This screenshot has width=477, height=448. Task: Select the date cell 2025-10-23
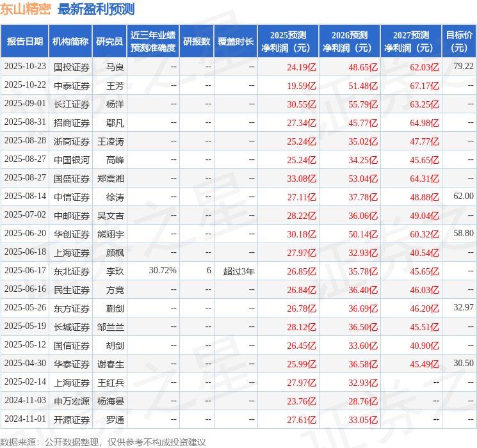pyautogui.click(x=25, y=67)
